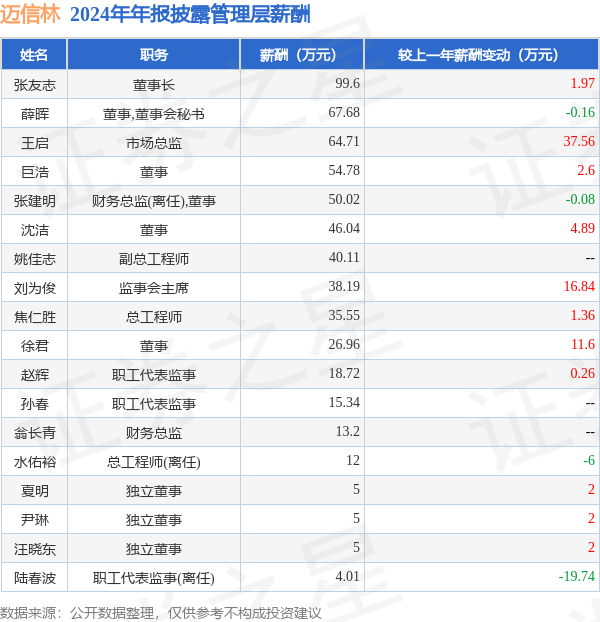The image size is (600, 622).
Task: Click the name cell 夏明
Action: click(35, 491)
